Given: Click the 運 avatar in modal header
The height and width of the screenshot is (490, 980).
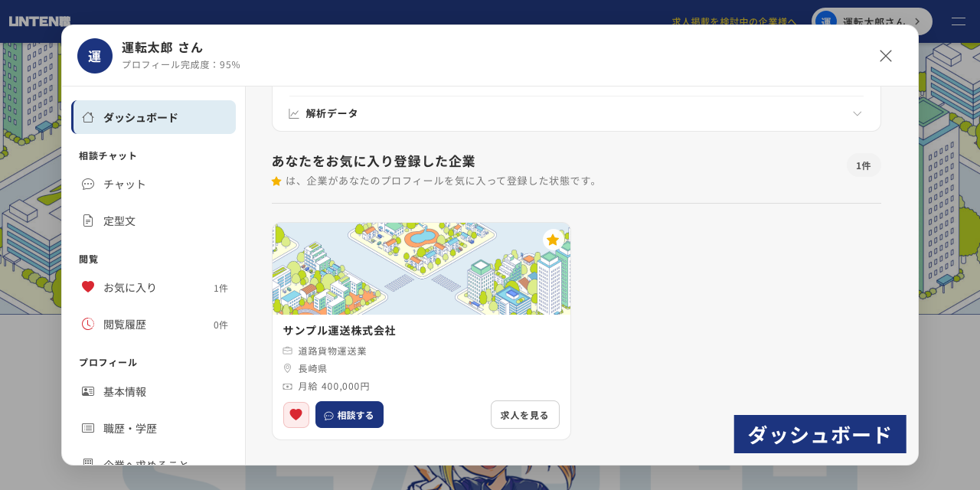Looking at the screenshot, I should tap(95, 56).
